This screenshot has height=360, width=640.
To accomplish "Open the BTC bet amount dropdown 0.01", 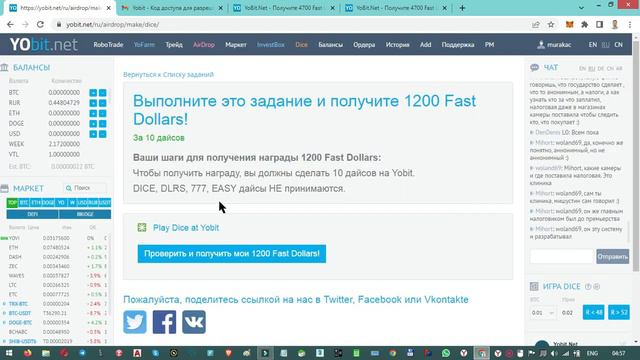I will pyautogui.click(x=542, y=313).
